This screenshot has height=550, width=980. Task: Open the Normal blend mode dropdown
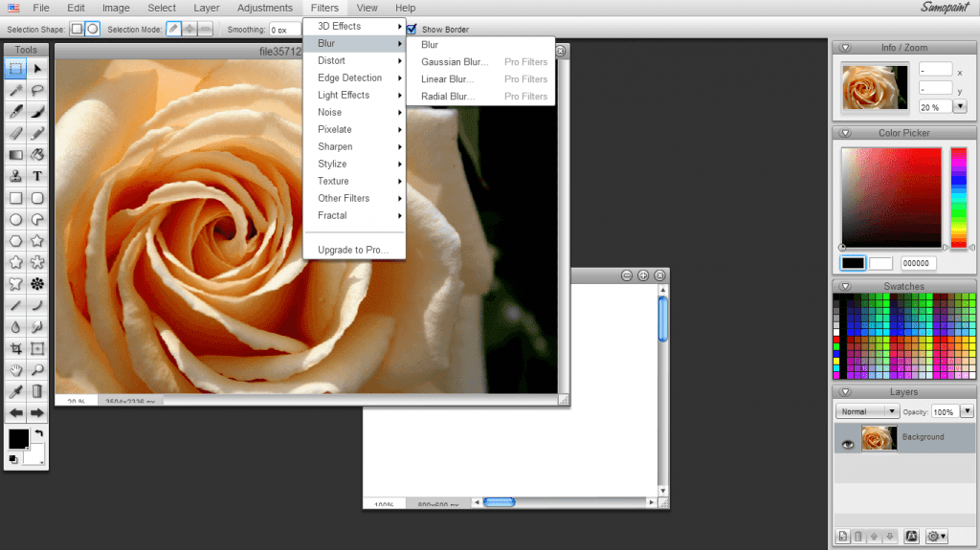pyautogui.click(x=867, y=411)
